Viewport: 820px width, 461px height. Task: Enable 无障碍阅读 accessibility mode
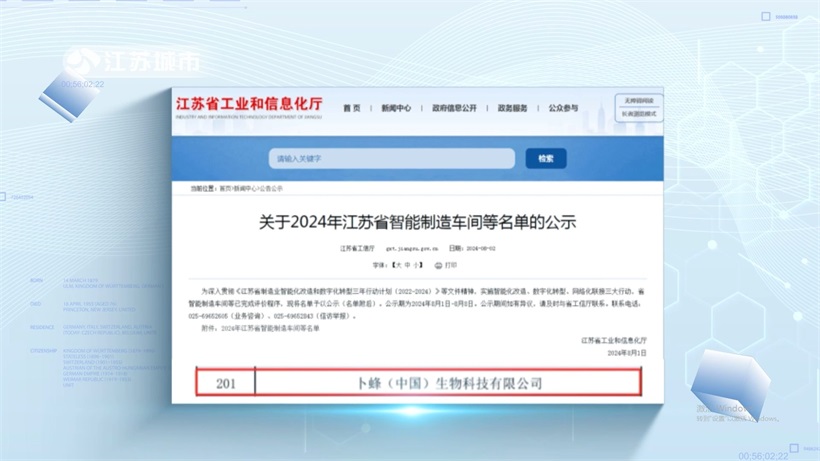[x=639, y=100]
